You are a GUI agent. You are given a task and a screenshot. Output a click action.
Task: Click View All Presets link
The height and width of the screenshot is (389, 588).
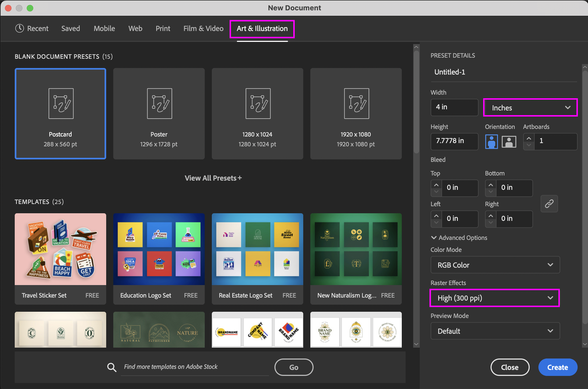click(x=213, y=178)
